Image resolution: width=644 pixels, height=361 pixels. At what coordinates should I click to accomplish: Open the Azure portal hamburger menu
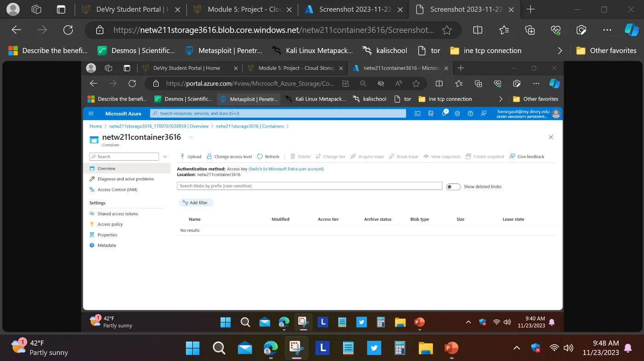91,113
